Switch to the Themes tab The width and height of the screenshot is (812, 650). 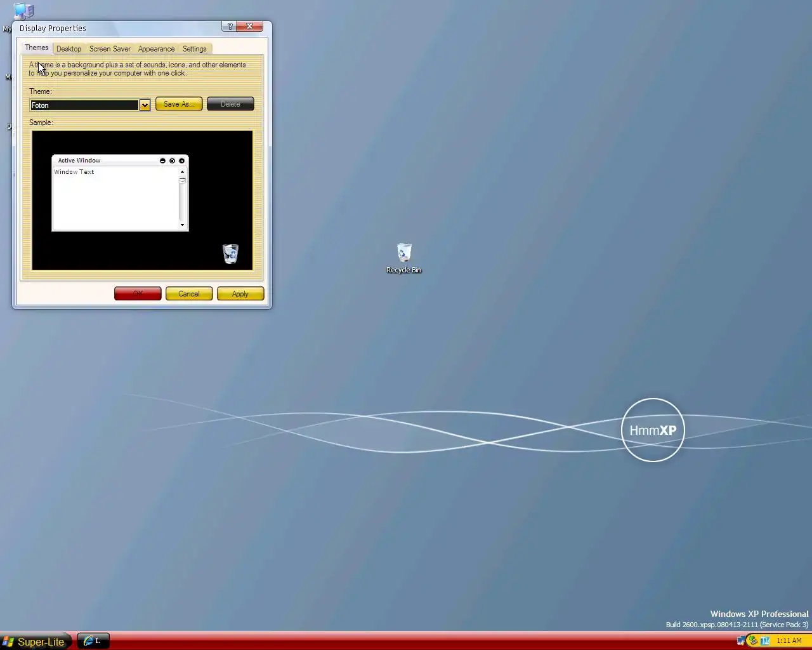pos(37,48)
